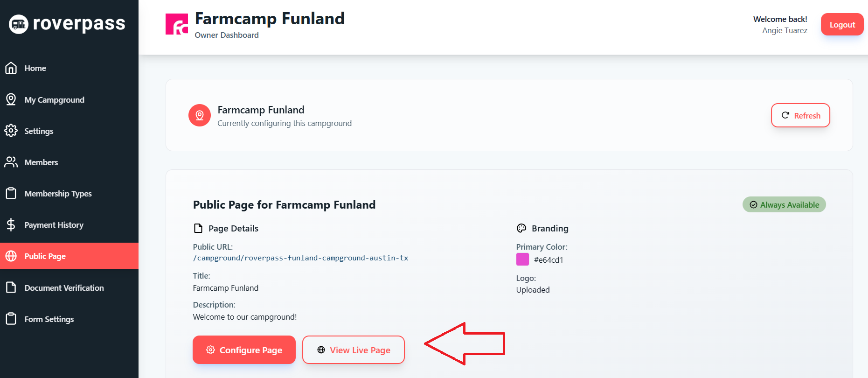This screenshot has height=378, width=868.
Task: Click the Members people icon
Action: click(x=11, y=162)
